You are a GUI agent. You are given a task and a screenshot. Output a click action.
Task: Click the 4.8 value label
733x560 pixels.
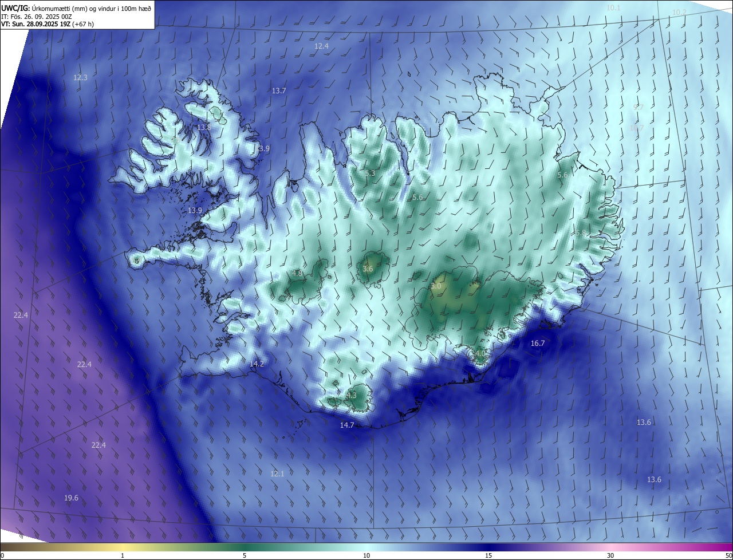click(x=297, y=273)
